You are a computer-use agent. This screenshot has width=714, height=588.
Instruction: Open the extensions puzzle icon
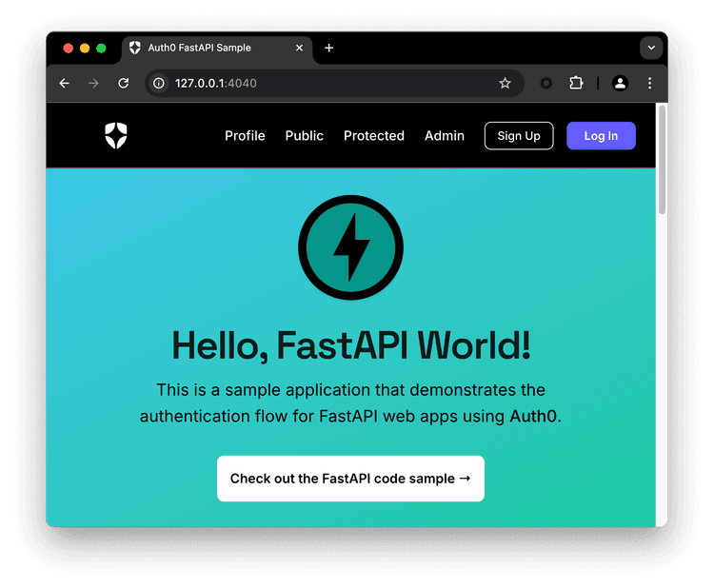click(576, 84)
